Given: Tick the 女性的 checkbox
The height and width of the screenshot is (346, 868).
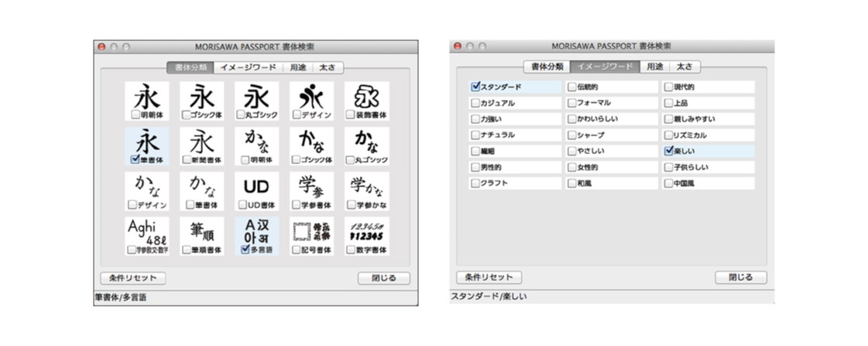Looking at the screenshot, I should point(572,166).
